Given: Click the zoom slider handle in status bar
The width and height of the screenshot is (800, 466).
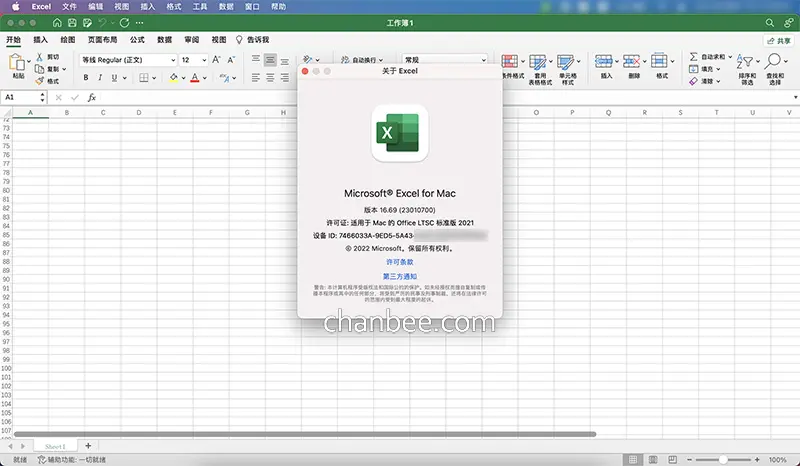Looking at the screenshot, I should coord(723,459).
